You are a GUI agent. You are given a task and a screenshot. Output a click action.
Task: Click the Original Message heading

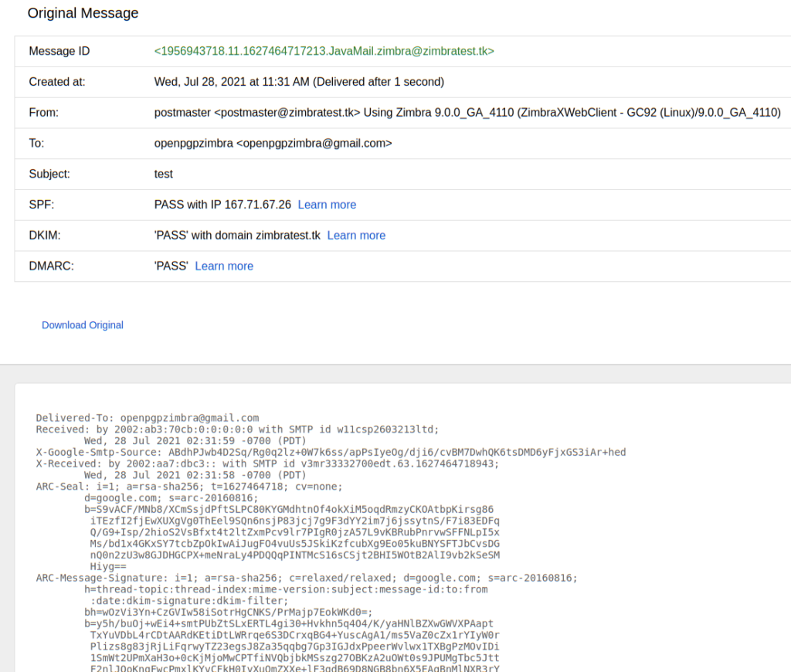[x=83, y=13]
